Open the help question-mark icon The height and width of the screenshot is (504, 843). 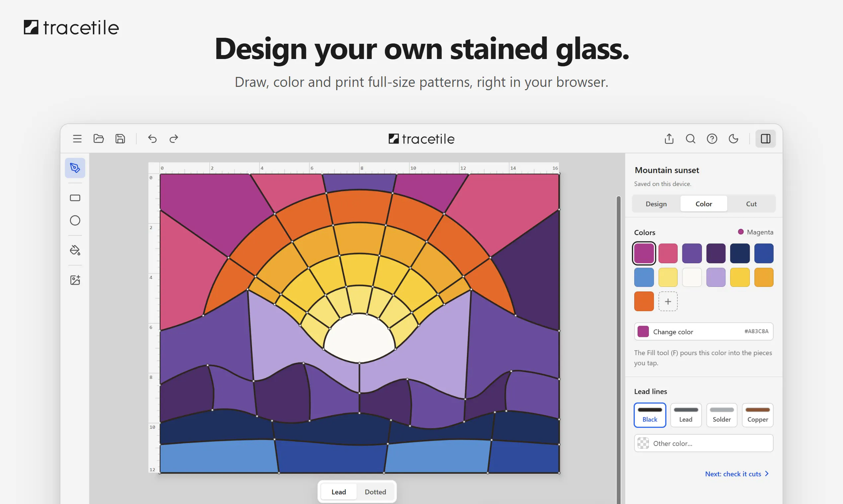click(x=712, y=139)
